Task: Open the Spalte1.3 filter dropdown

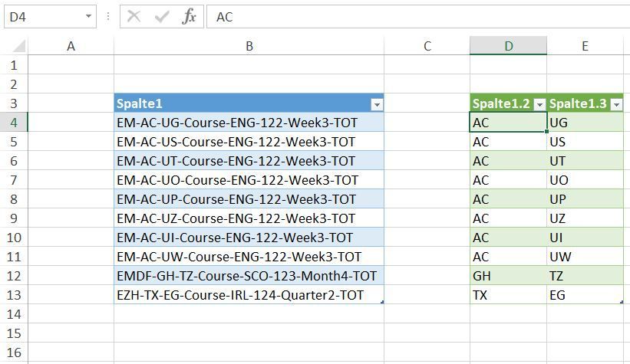Action: (616, 105)
